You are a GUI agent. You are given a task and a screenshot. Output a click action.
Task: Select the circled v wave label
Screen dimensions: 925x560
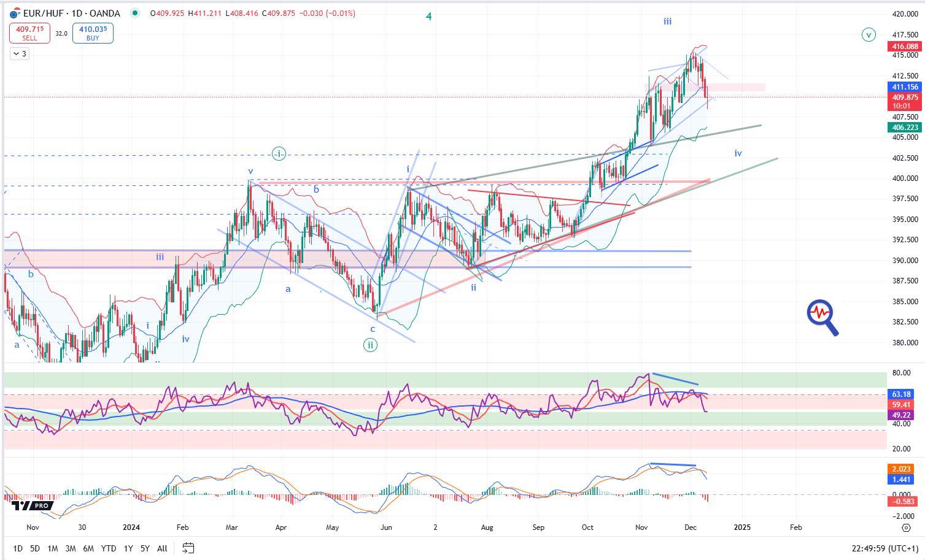(869, 35)
